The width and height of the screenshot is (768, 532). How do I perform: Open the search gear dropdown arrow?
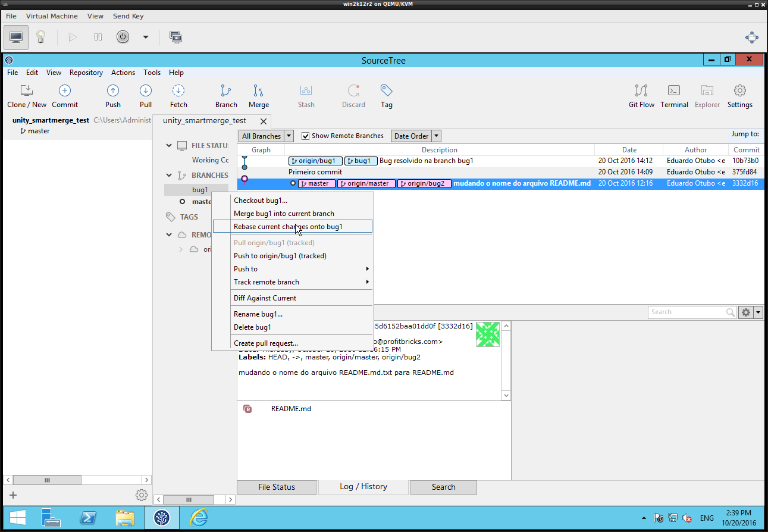758,312
